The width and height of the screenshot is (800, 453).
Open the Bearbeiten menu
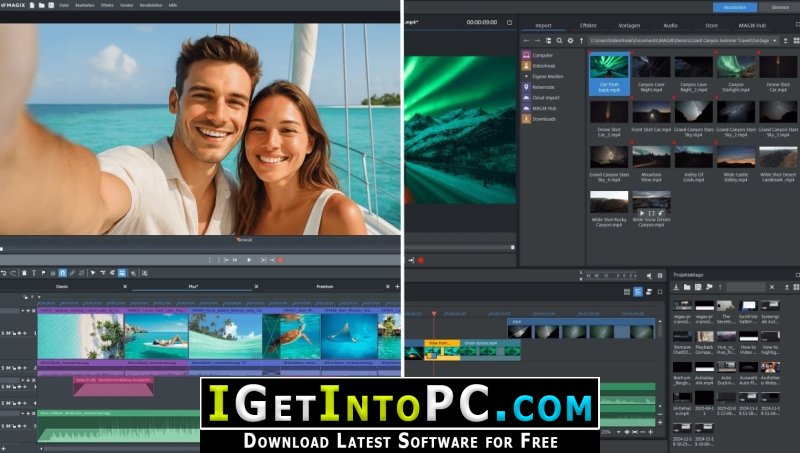pos(85,5)
